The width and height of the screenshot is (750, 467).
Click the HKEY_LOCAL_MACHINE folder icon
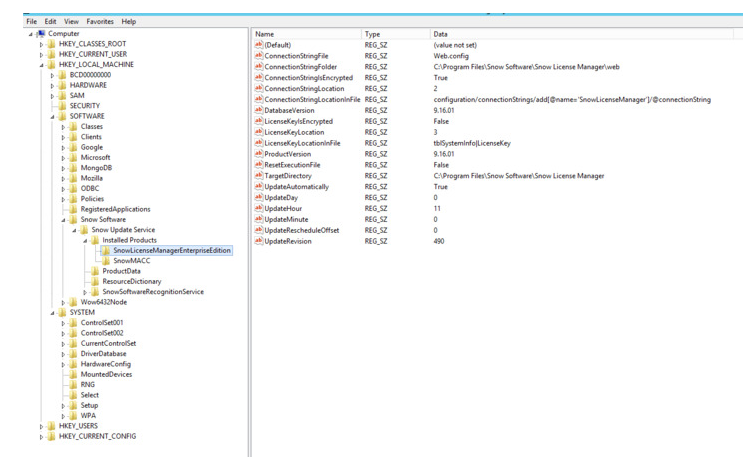point(52,65)
